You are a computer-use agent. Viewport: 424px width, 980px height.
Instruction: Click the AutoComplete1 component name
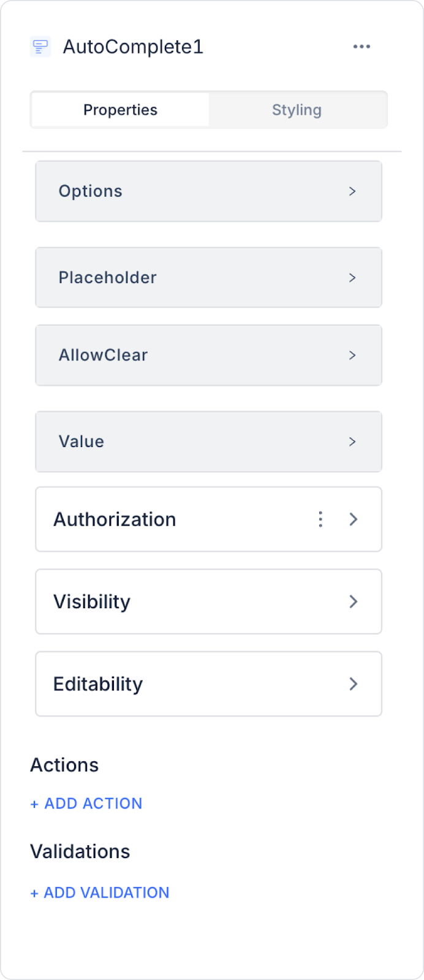point(133,47)
